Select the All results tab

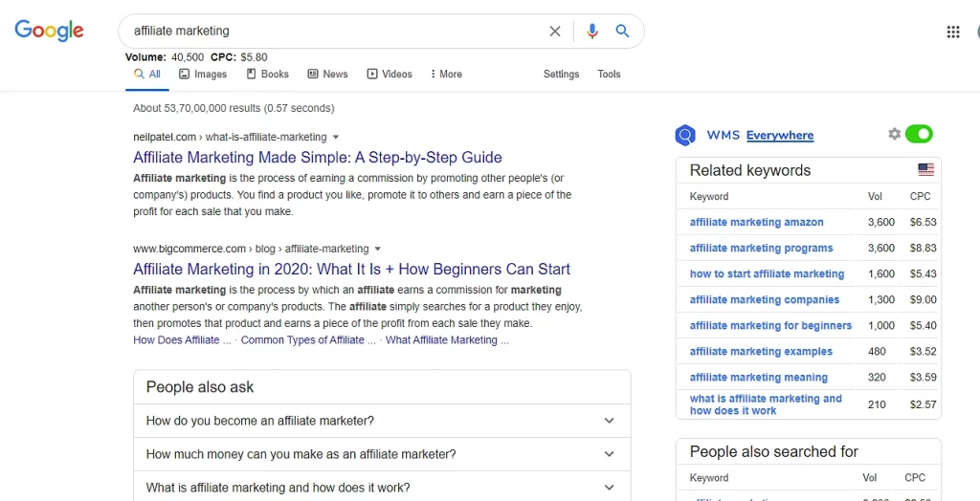(146, 74)
